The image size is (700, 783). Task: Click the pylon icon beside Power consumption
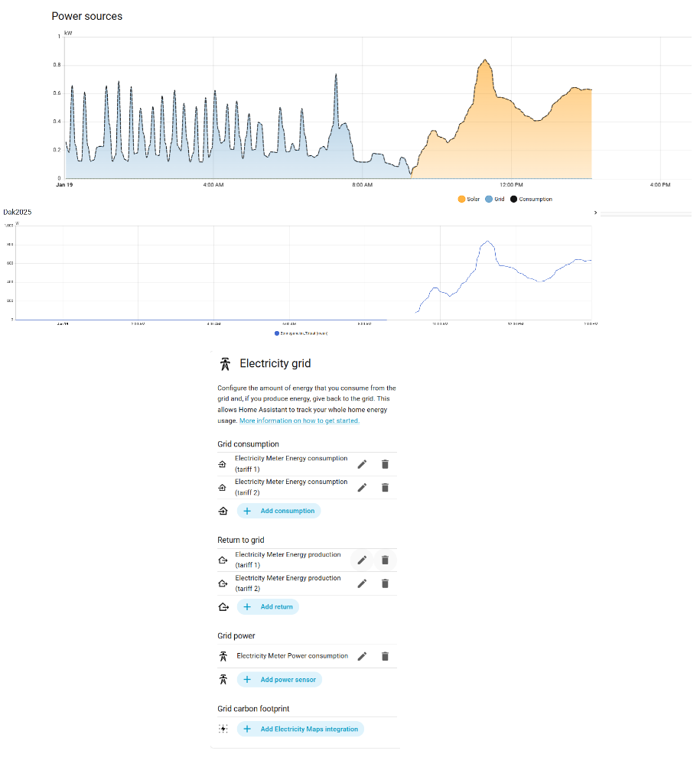tap(223, 656)
